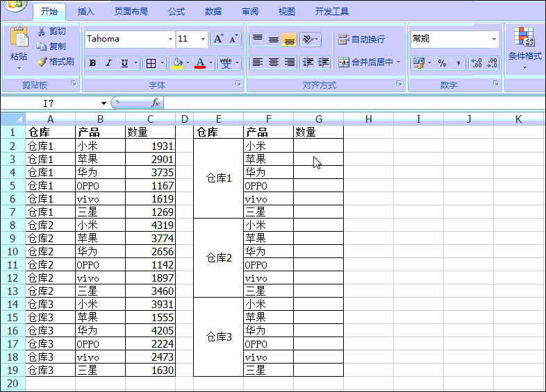Click the Cut scissors icon

point(42,31)
